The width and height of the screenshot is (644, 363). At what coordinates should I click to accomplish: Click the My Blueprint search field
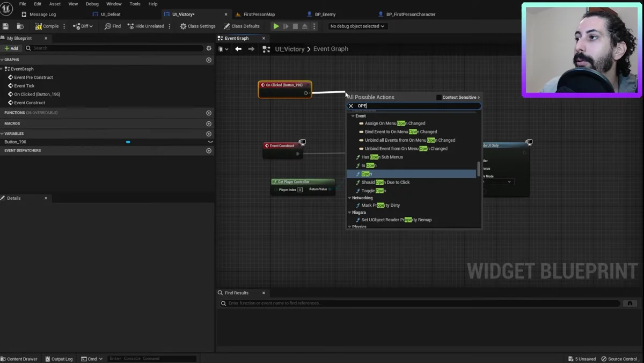click(114, 48)
